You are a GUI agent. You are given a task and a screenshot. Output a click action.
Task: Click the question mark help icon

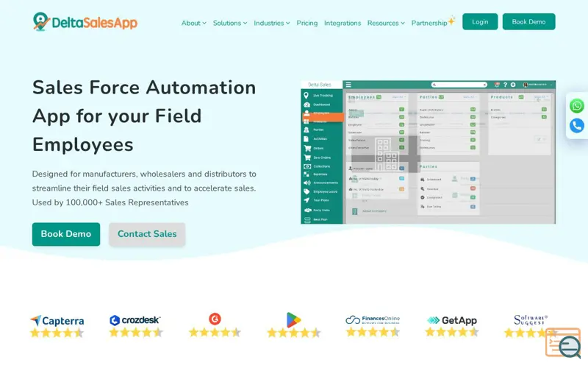[505, 85]
